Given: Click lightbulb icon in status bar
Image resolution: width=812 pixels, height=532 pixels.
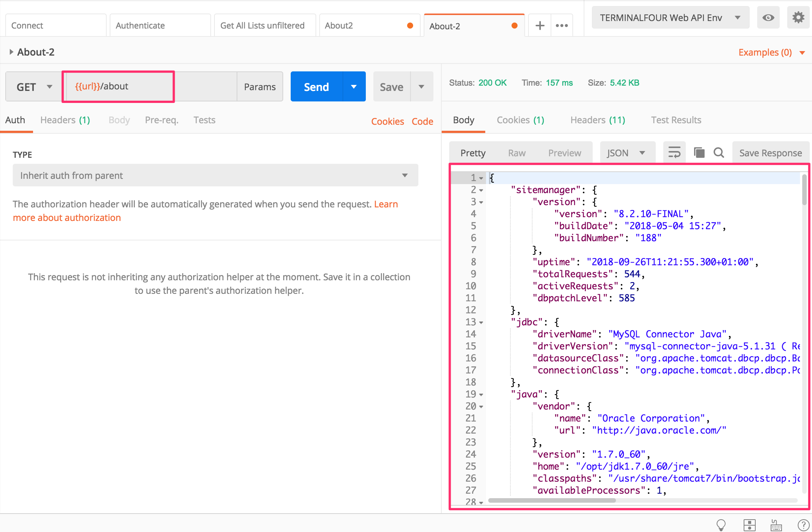Looking at the screenshot, I should pyautogui.click(x=721, y=524).
